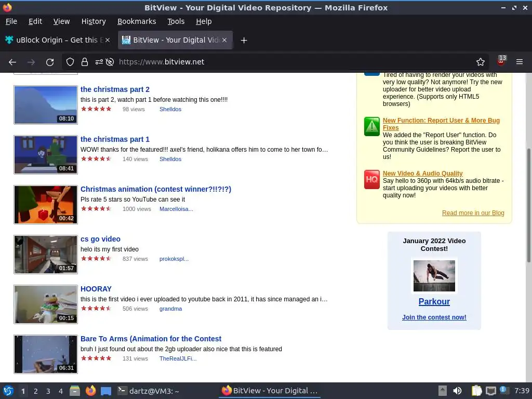Click the page vertical scrollbar thumb
This screenshot has width=532, height=399.
pos(528,205)
